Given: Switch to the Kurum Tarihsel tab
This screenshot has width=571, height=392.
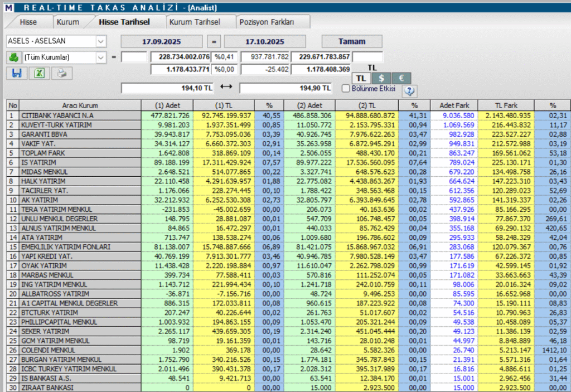Looking at the screenshot, I should coord(195,22).
